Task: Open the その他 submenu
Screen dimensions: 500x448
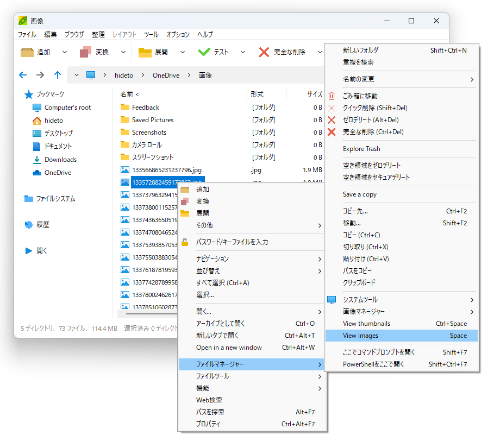Action: point(205,225)
